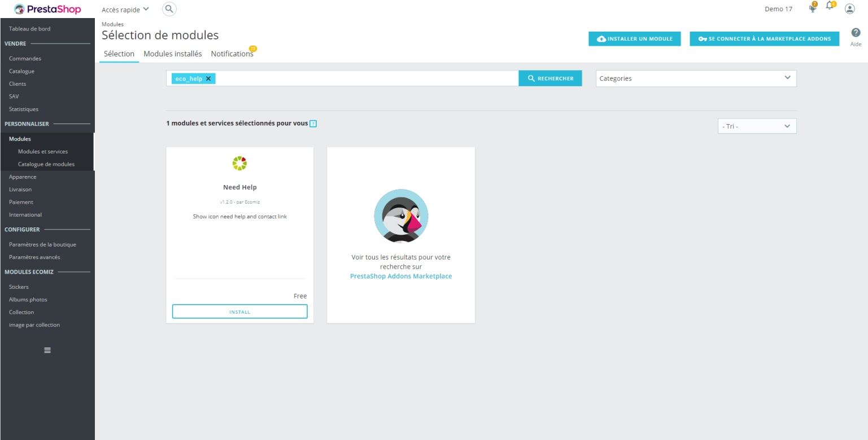Open Paiement in sidebar
The width and height of the screenshot is (868, 440).
tap(21, 202)
